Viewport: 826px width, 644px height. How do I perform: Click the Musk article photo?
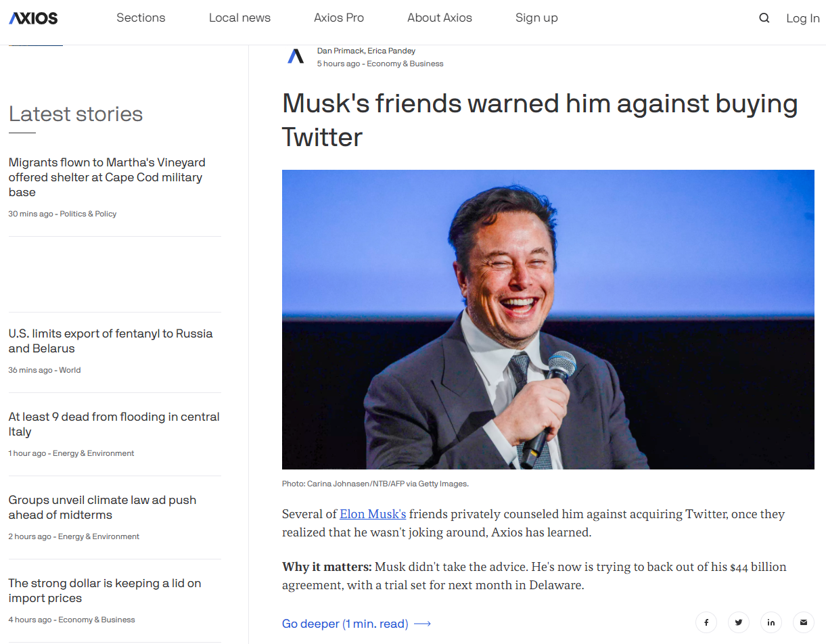[548, 319]
